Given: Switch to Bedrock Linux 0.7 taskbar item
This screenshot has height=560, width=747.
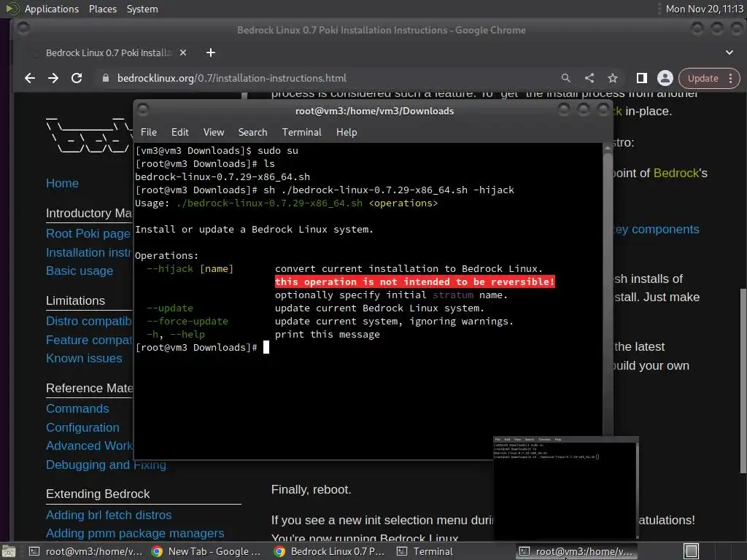Looking at the screenshot, I should (x=329, y=551).
